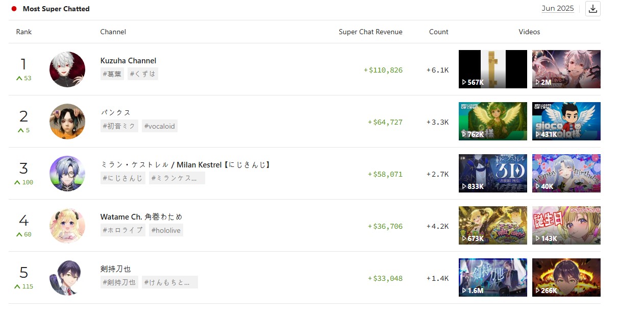Play Watame's 143K birthday video thumbnail
The height and width of the screenshot is (314, 644).
click(566, 226)
